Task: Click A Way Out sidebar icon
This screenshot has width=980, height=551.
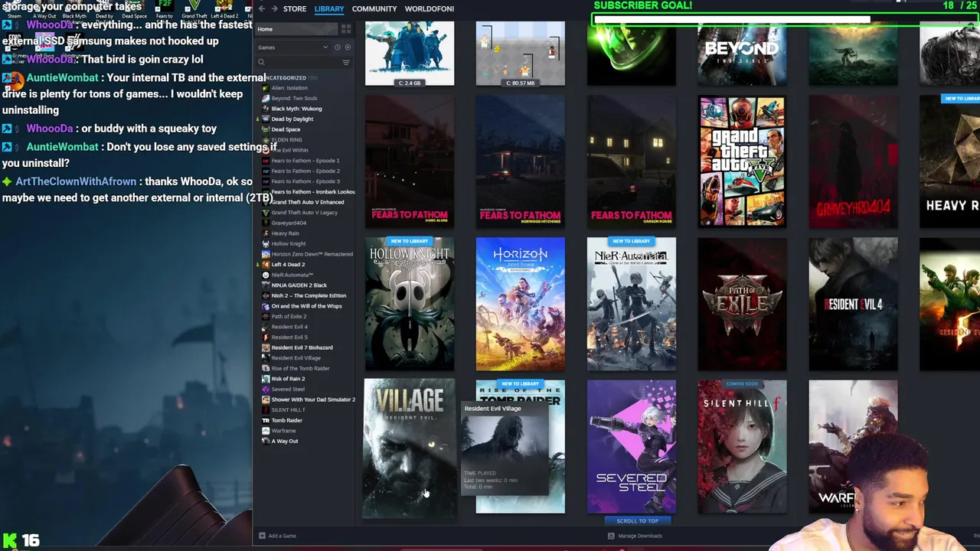Action: click(x=266, y=441)
